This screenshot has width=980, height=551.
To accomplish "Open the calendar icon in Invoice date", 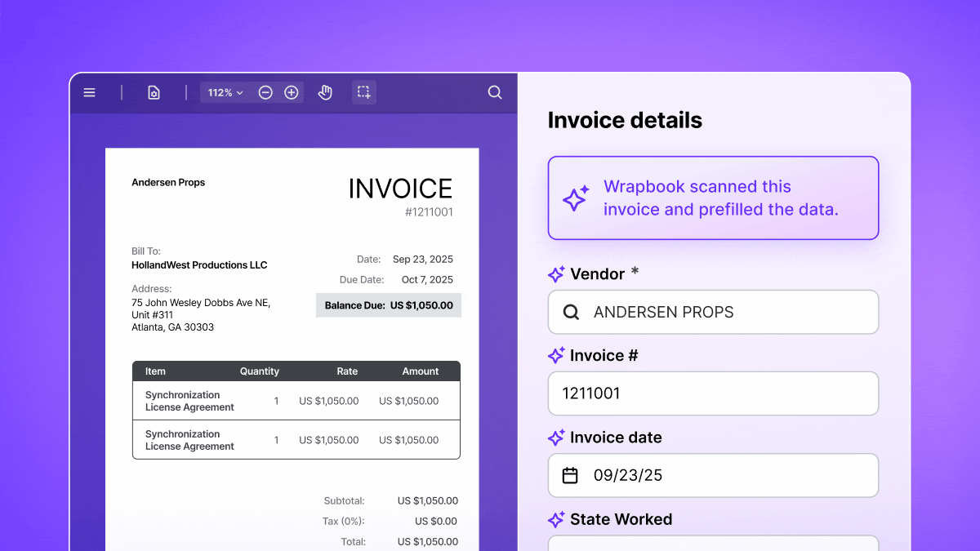I will tap(570, 475).
